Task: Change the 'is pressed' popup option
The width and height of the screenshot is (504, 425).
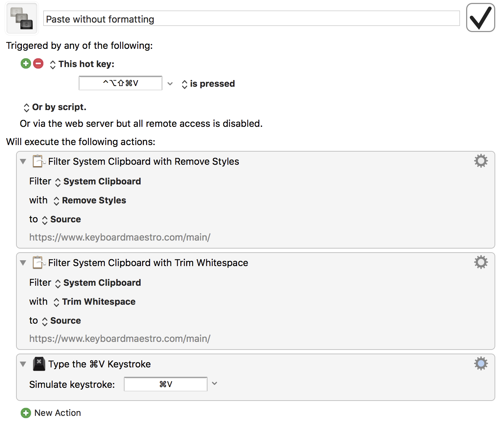Action: tap(208, 84)
